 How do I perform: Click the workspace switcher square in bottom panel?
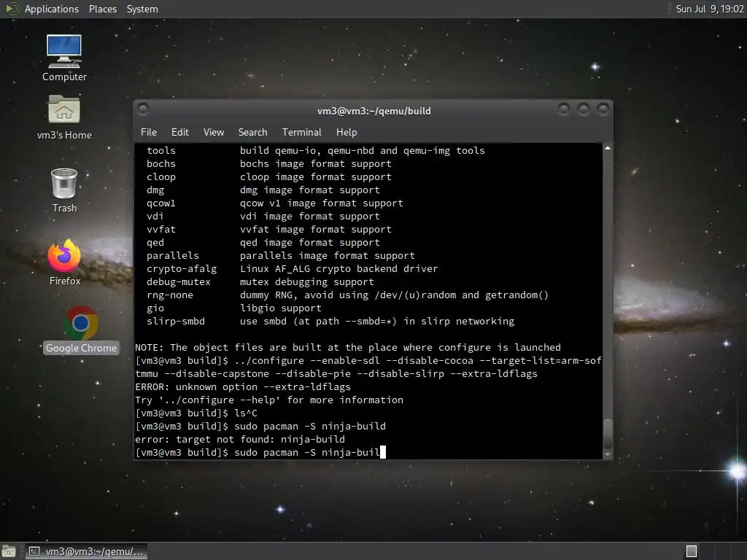click(692, 551)
